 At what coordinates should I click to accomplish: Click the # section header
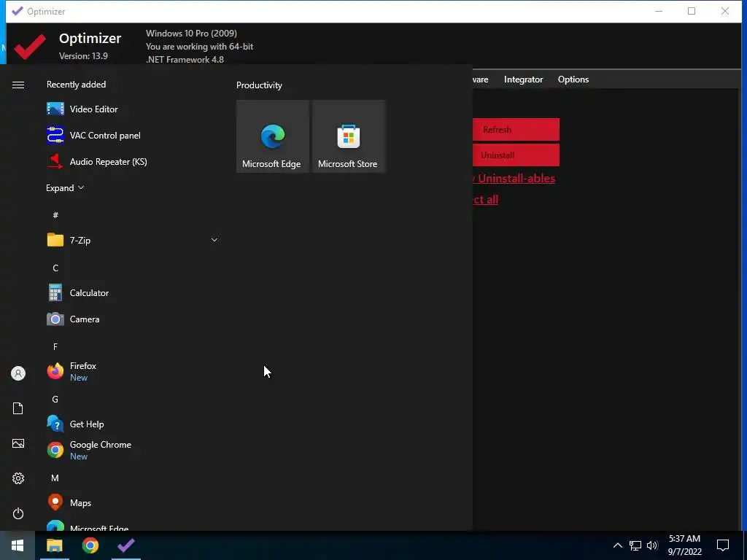click(55, 215)
